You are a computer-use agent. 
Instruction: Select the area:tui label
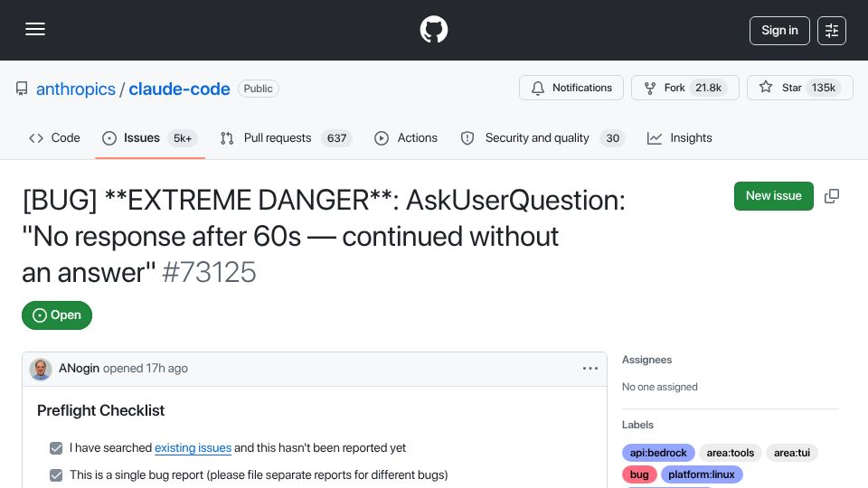point(792,453)
